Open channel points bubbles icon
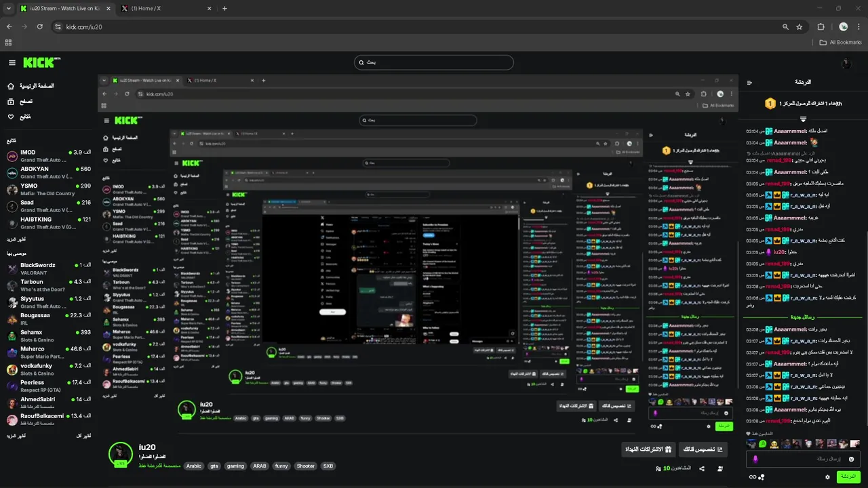Image resolution: width=868 pixels, height=488 pixels. click(762, 477)
